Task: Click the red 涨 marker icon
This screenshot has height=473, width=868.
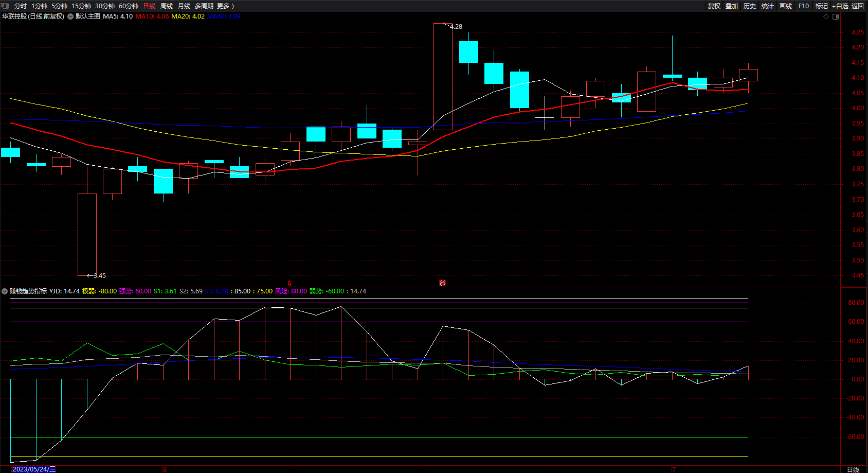Action: tap(442, 283)
